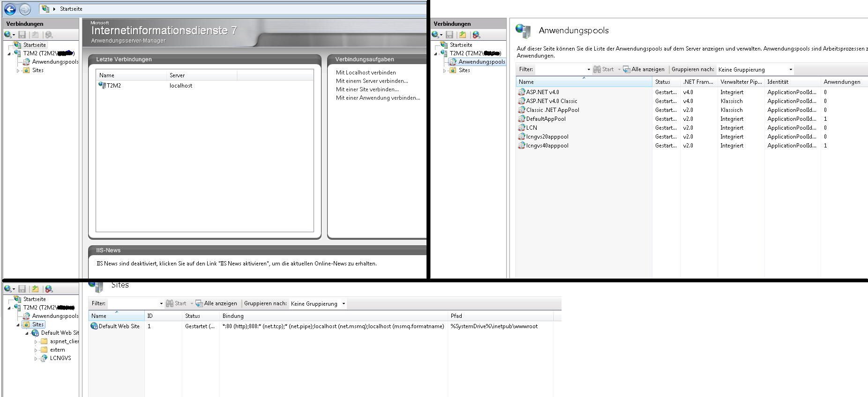Click the lcngvs40apppool pool icon
868x397 pixels.
(521, 146)
